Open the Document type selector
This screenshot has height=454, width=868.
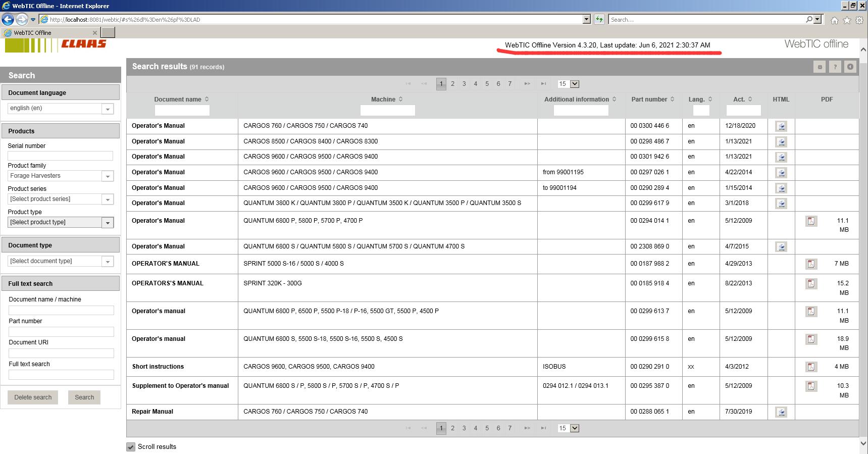pos(61,261)
